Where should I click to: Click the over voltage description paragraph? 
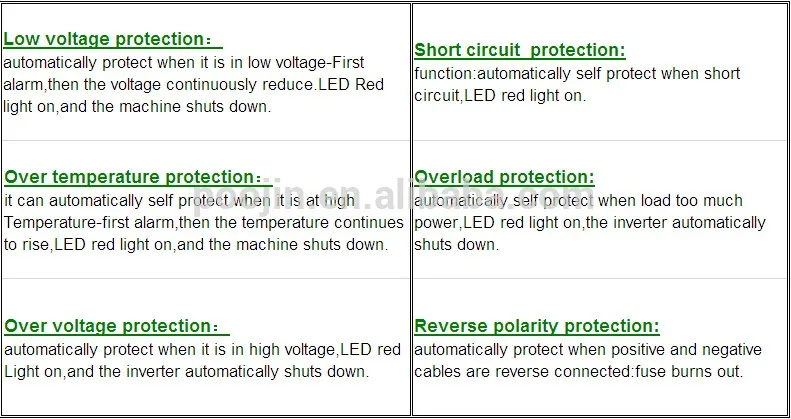[x=201, y=360]
